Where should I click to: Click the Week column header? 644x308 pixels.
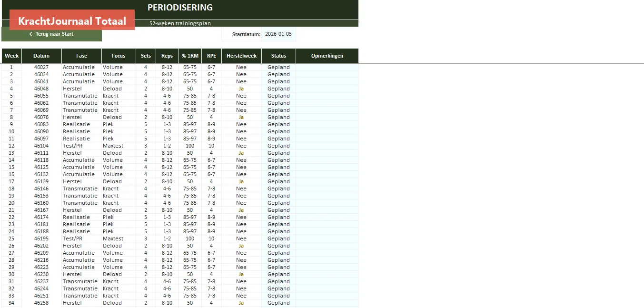(12, 56)
